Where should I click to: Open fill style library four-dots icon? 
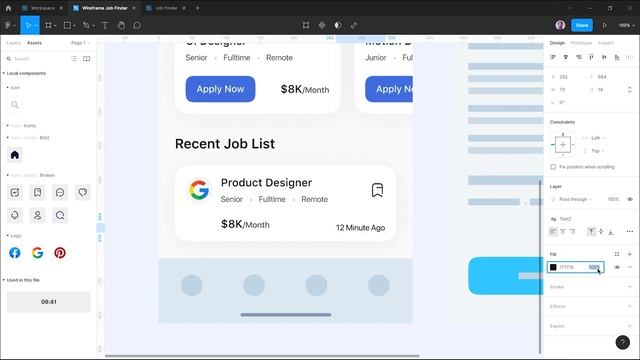pos(617,254)
